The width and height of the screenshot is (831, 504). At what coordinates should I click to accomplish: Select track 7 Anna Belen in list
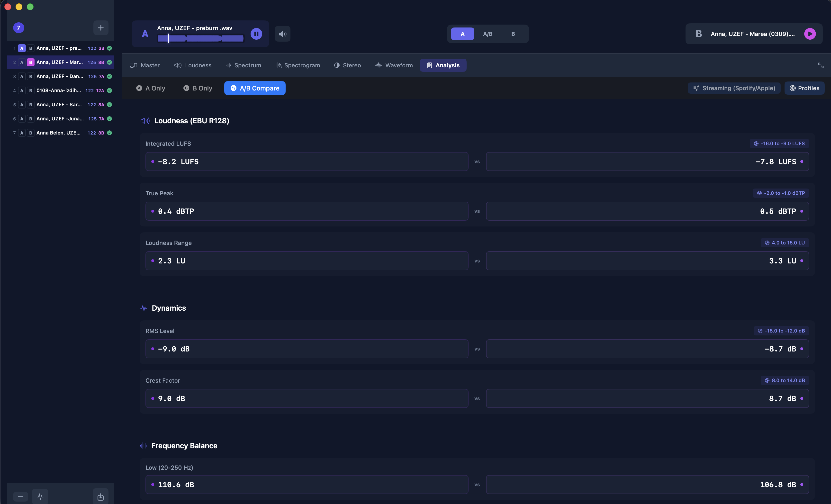[x=58, y=133]
